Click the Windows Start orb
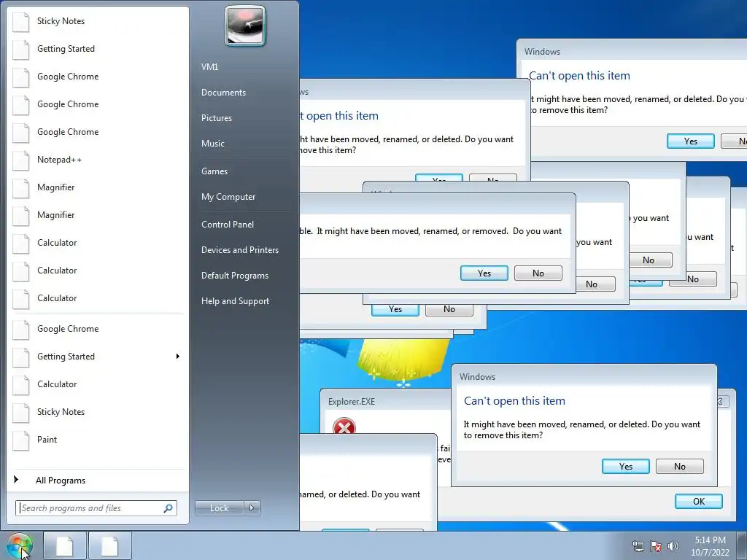 tap(20, 545)
